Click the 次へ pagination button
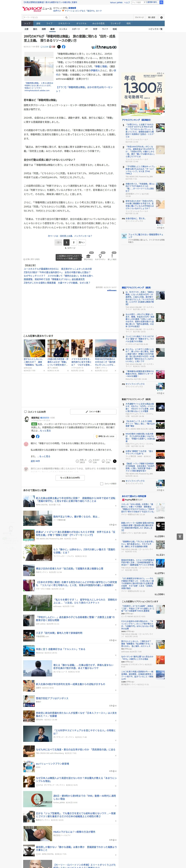The height and width of the screenshot is (868, 186). [82, 242]
